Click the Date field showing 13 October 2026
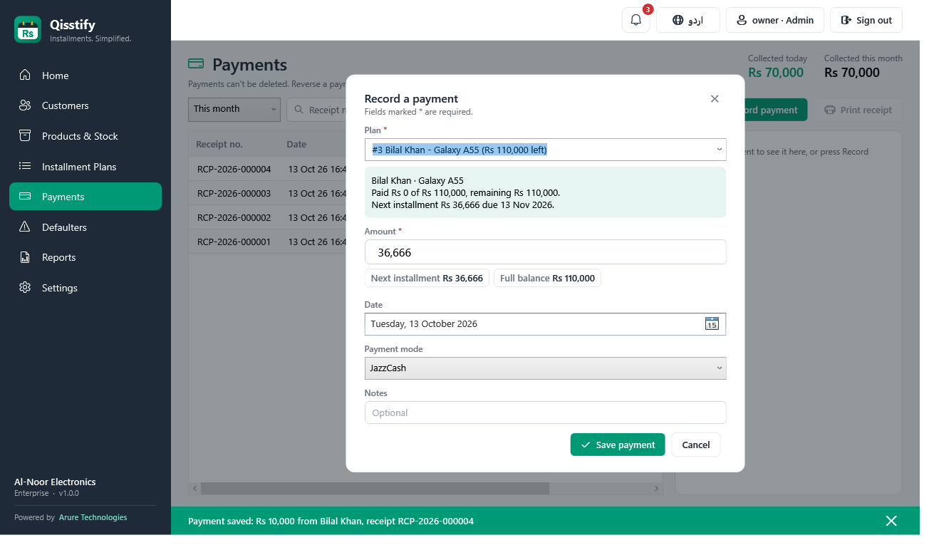Screen dimensions: 929x560 point(546,324)
